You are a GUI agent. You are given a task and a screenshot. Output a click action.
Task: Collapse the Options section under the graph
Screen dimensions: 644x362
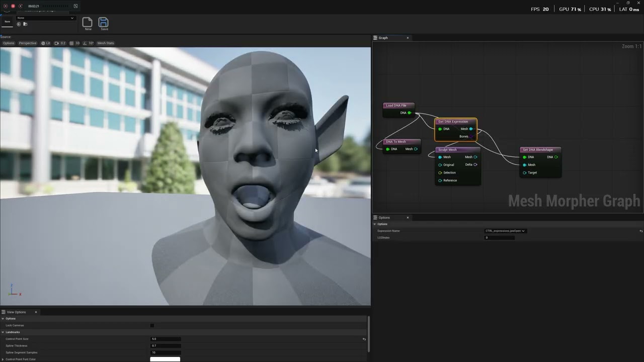click(375, 224)
